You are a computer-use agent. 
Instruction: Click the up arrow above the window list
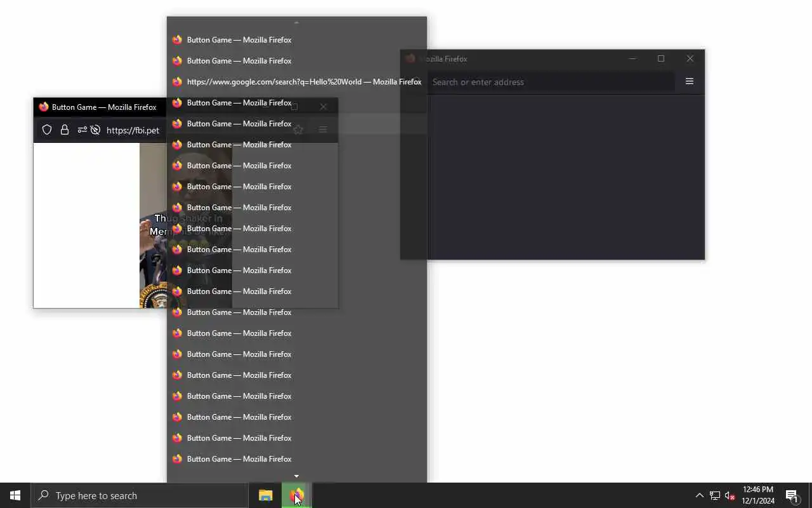296,23
